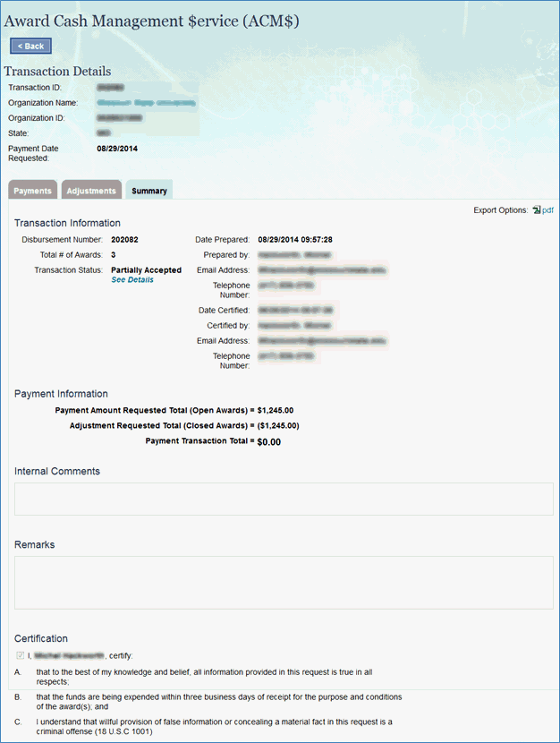Open the Adjustments tab
This screenshot has width=560, height=743.
tap(91, 191)
